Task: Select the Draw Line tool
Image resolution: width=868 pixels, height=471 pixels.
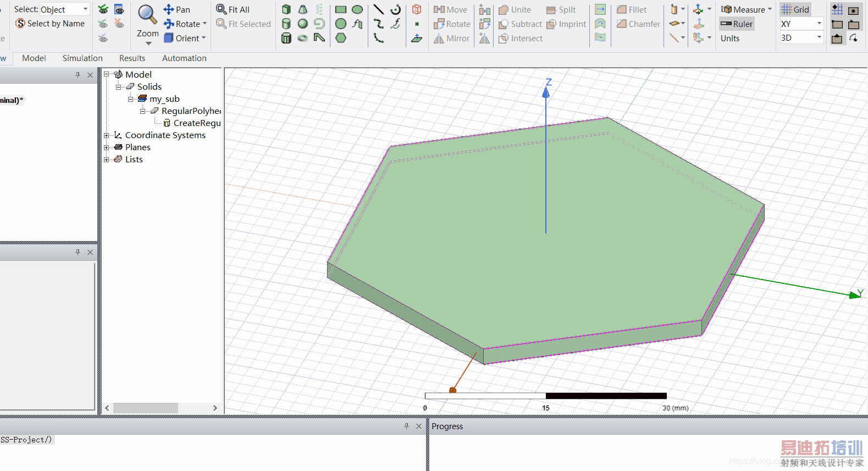Action: 379,9
